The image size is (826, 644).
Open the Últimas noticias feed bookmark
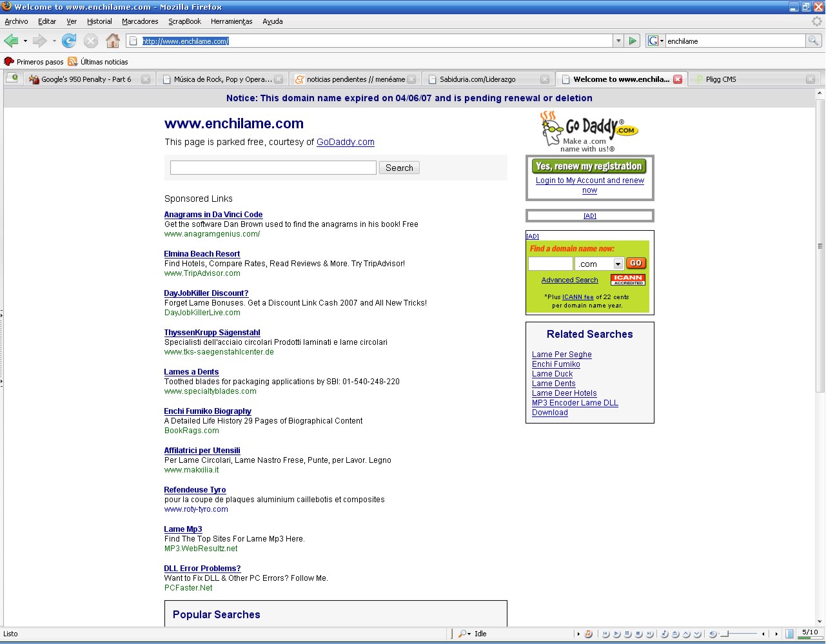(104, 62)
